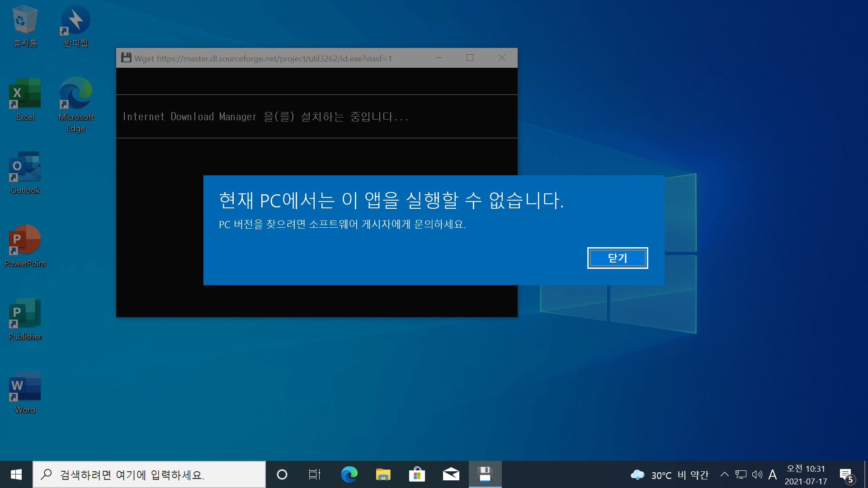The height and width of the screenshot is (488, 868).
Task: Open the clock showing 오전 10:31
Action: tap(806, 475)
